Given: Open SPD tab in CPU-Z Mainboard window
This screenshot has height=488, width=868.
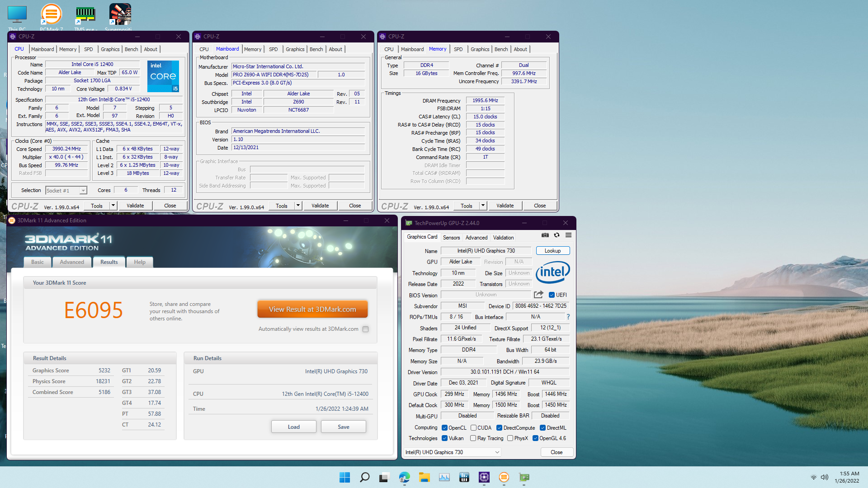Looking at the screenshot, I should coord(273,49).
